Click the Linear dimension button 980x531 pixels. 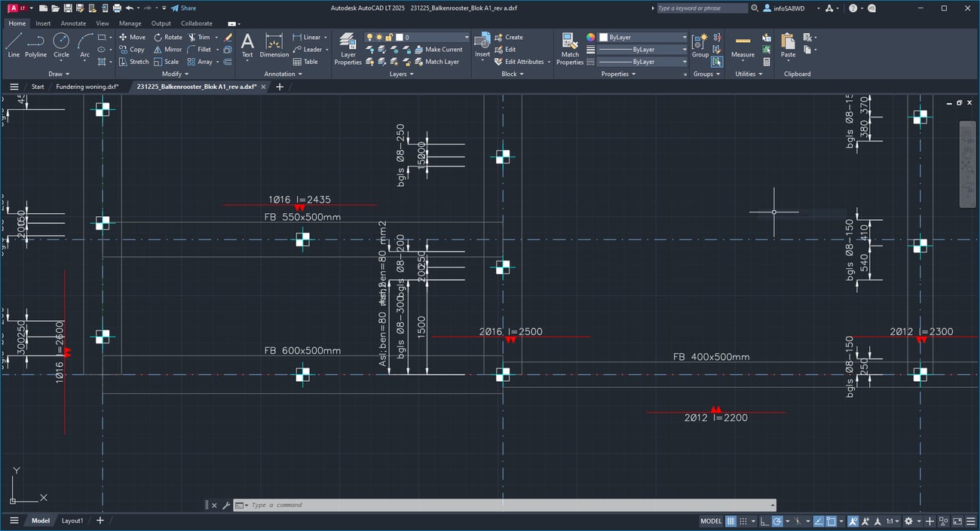[307, 37]
